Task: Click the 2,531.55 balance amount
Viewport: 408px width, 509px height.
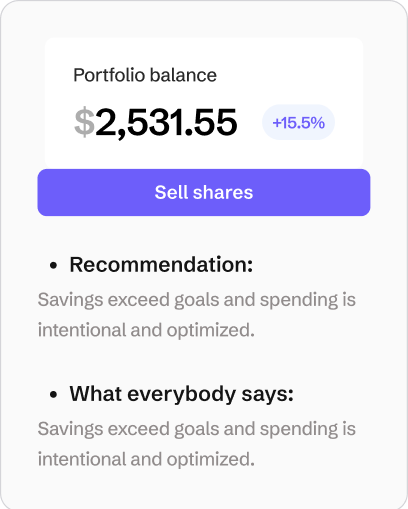Action: (x=166, y=122)
